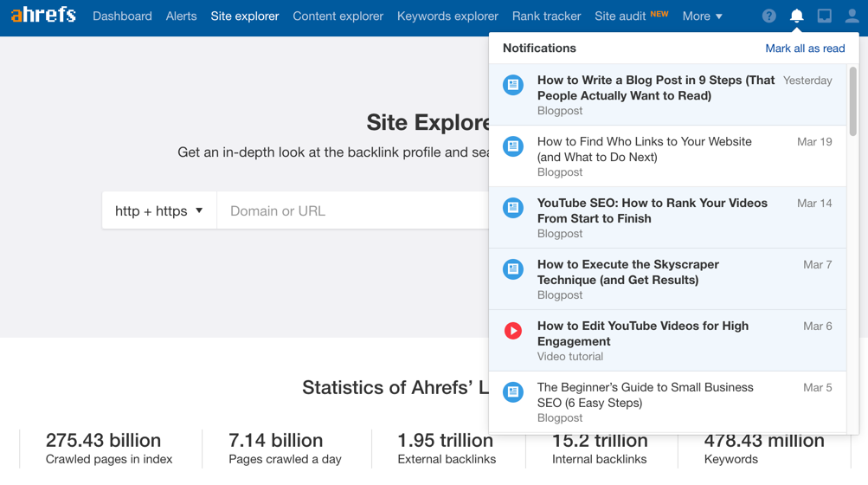Click the Ahrefs logo
This screenshot has width=868, height=485.
(x=43, y=16)
